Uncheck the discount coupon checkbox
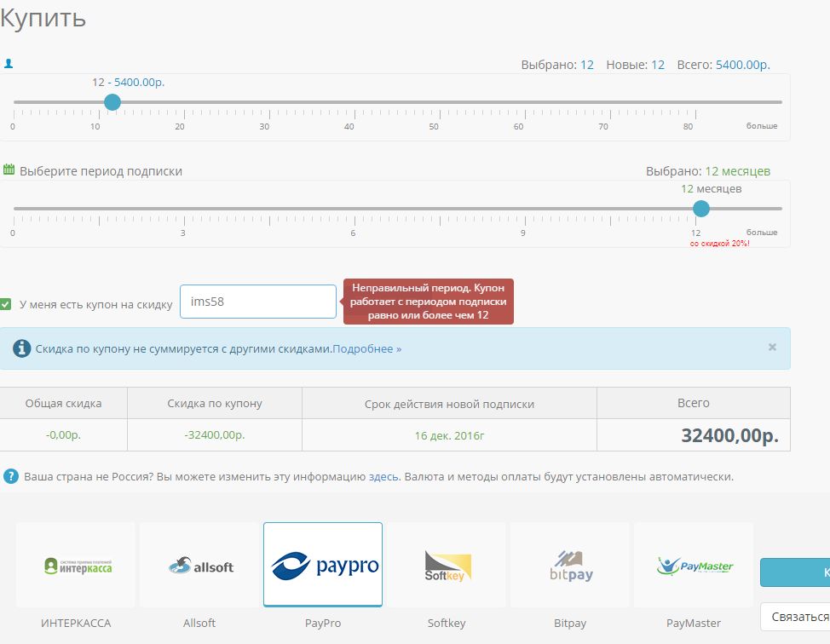830x644 pixels. tap(6, 304)
